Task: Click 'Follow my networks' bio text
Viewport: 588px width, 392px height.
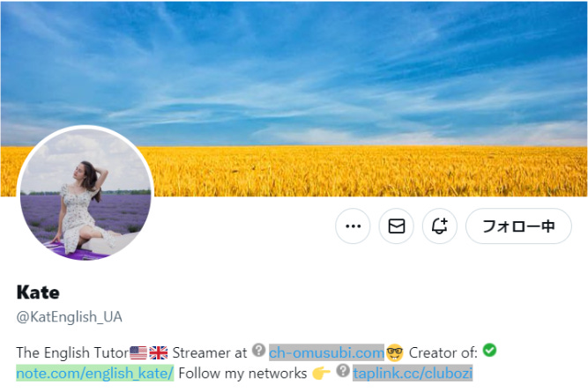Action: click(242, 374)
